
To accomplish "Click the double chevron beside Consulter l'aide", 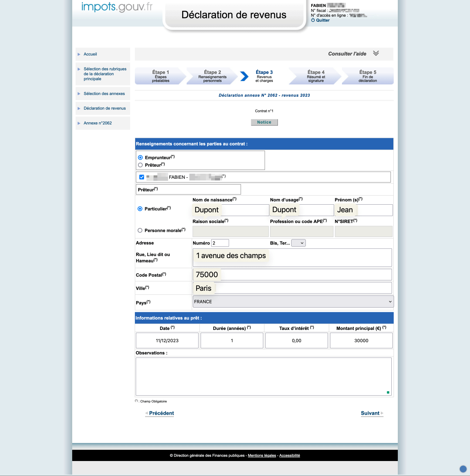I will [376, 53].
